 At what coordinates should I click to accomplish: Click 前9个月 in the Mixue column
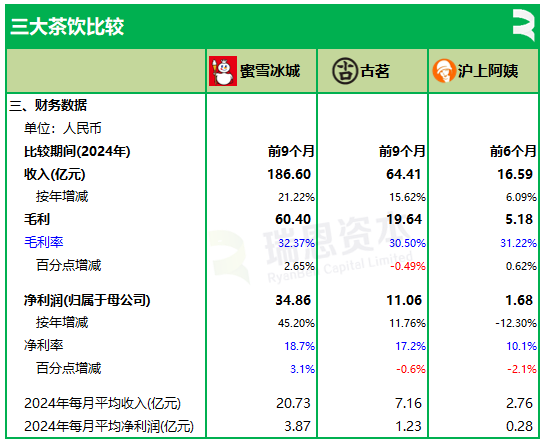291,151
